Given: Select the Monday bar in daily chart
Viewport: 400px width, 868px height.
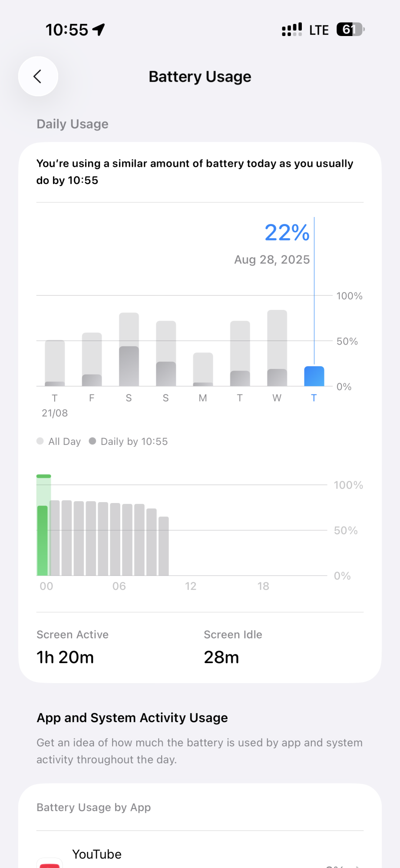Looking at the screenshot, I should tap(203, 369).
